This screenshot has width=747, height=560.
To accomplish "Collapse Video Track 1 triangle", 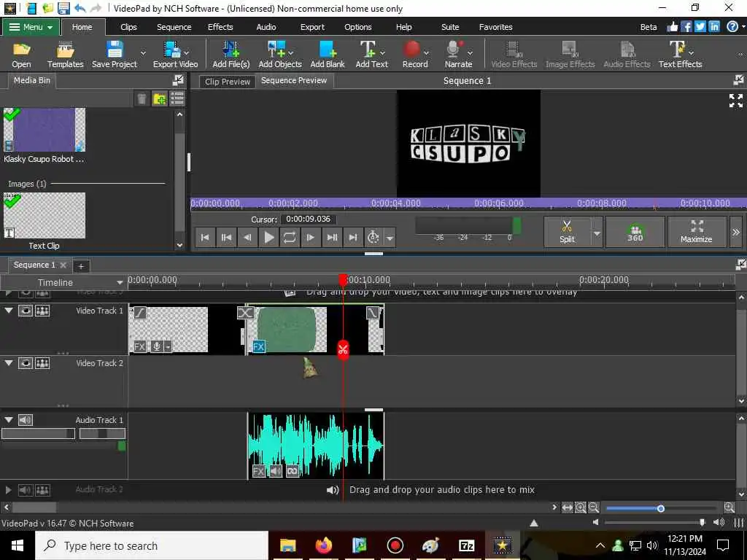I will pyautogui.click(x=9, y=311).
